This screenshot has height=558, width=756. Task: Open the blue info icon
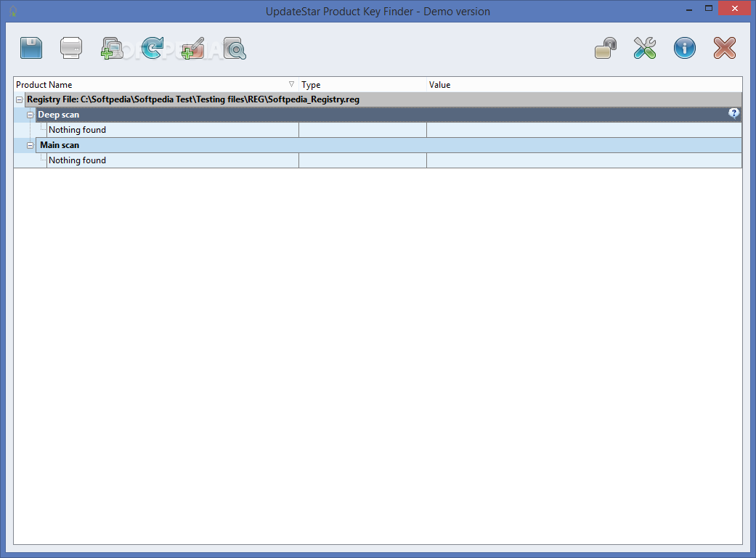coord(685,48)
